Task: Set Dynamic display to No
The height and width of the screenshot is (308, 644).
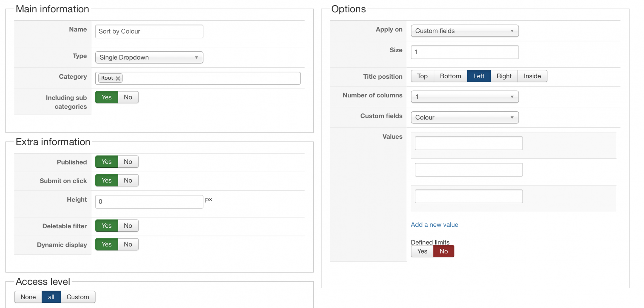Action: click(x=128, y=244)
